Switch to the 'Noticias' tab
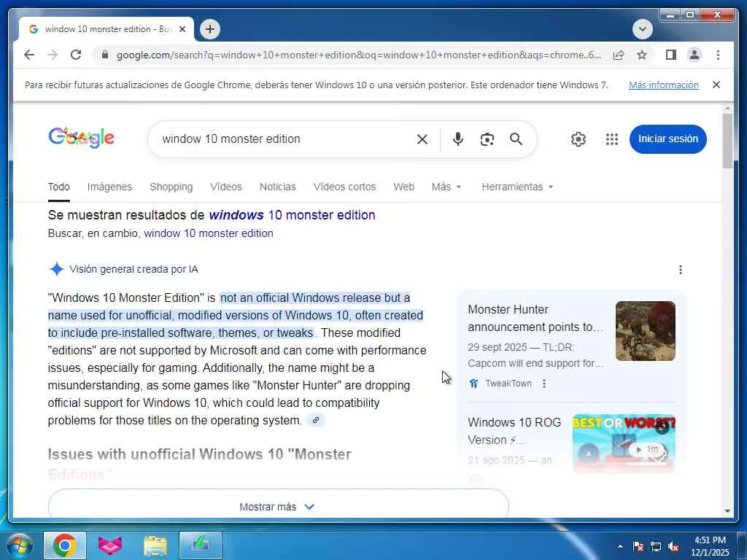This screenshot has height=560, width=747. coord(277,187)
